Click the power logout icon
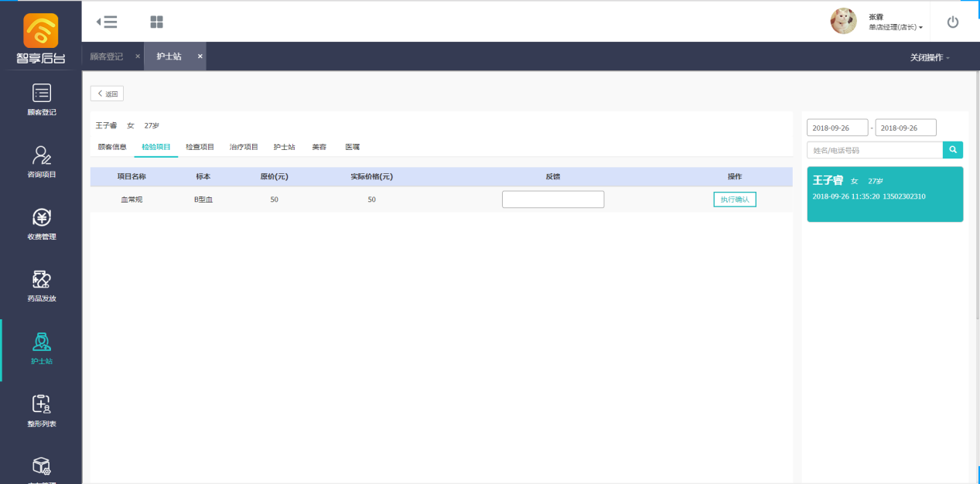This screenshot has height=484, width=980. (x=952, y=22)
